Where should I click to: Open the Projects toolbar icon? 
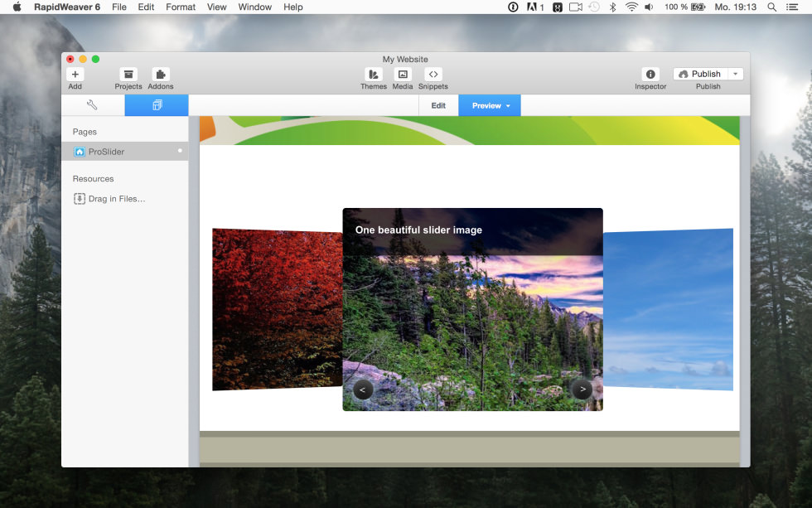128,75
